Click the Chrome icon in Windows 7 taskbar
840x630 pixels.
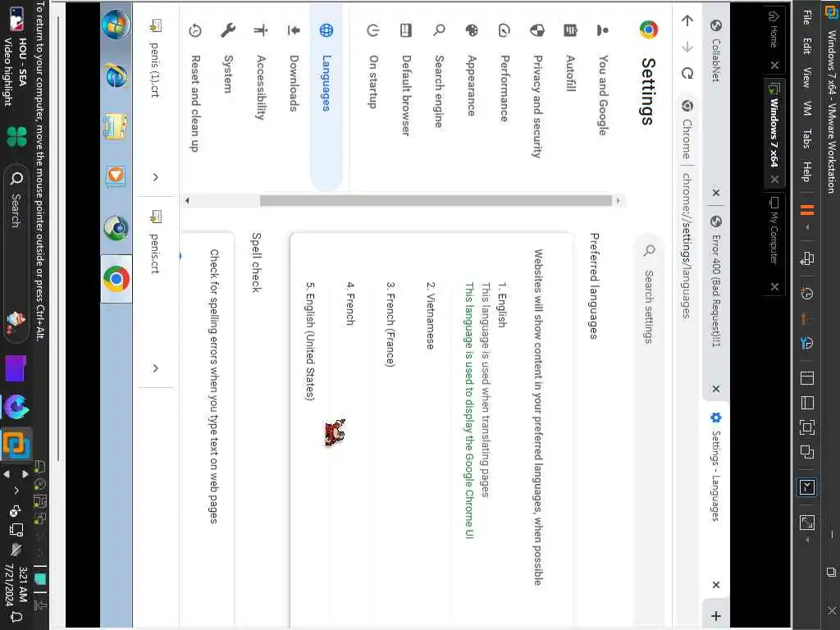[x=116, y=279]
